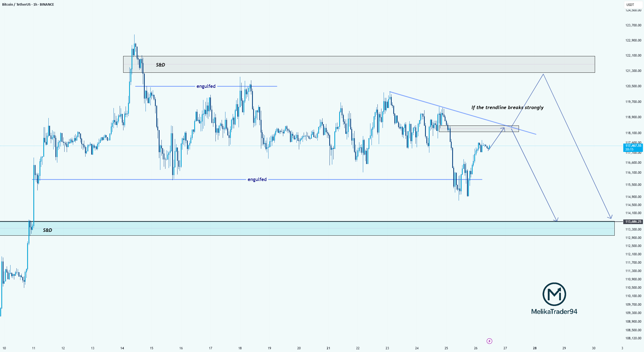Click the 113,686.25 horizontal line price tag
The height and width of the screenshot is (352, 644).
(633, 222)
